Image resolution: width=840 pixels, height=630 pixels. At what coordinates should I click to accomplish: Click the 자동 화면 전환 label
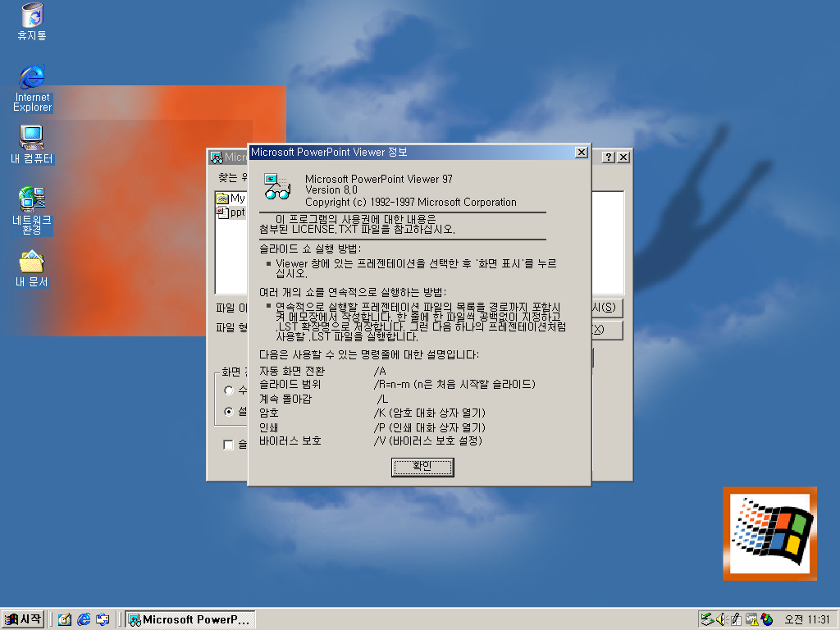(x=292, y=372)
